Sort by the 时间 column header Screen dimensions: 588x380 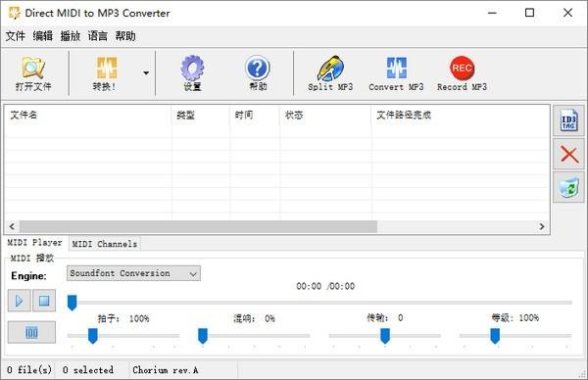coord(255,115)
